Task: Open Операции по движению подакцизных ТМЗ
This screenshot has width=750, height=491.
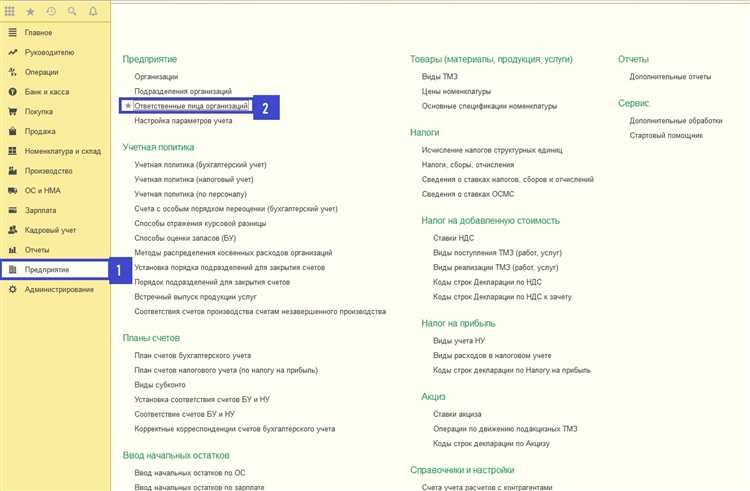Action: pos(505,429)
